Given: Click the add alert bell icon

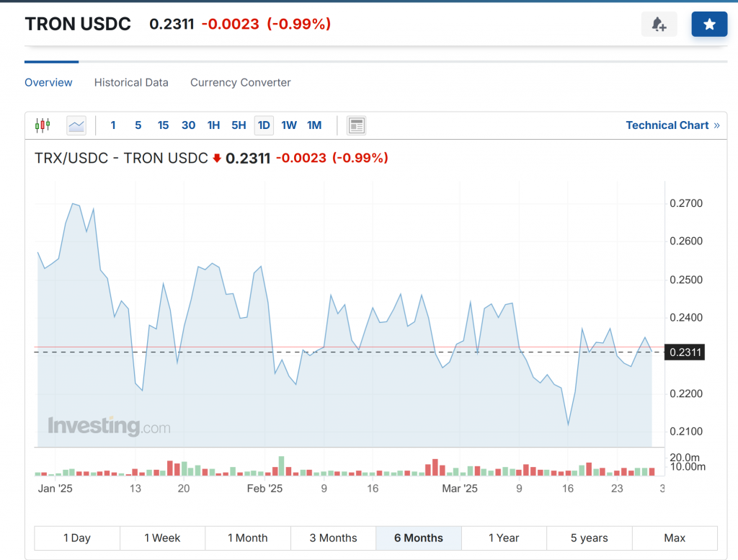Looking at the screenshot, I should 659,24.
